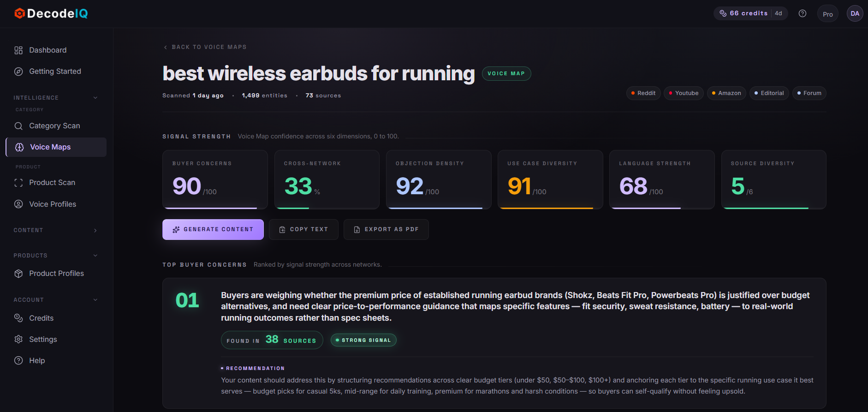Open Product Scan
Image resolution: width=868 pixels, height=412 pixels.
click(x=56, y=183)
